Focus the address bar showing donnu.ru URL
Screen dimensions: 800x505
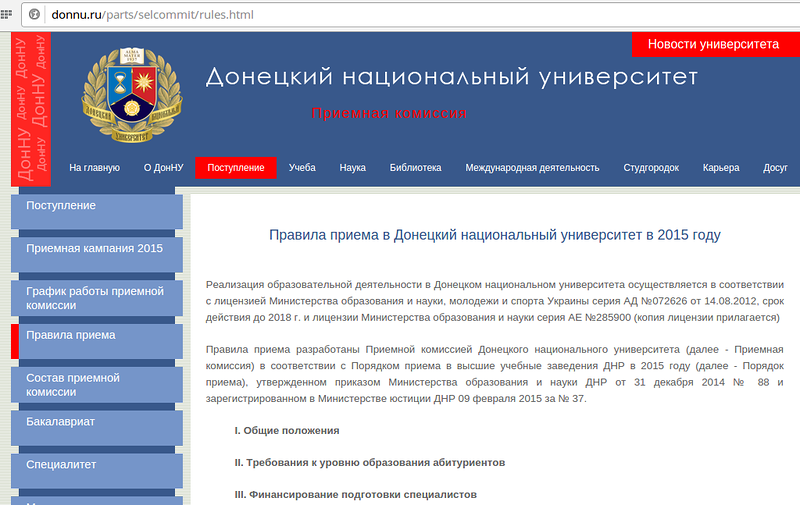pyautogui.click(x=410, y=14)
